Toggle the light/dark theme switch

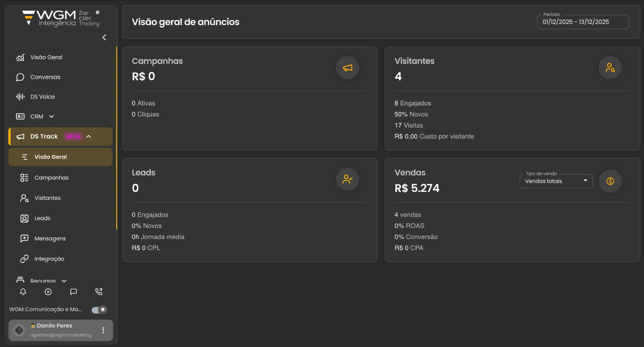click(x=99, y=310)
